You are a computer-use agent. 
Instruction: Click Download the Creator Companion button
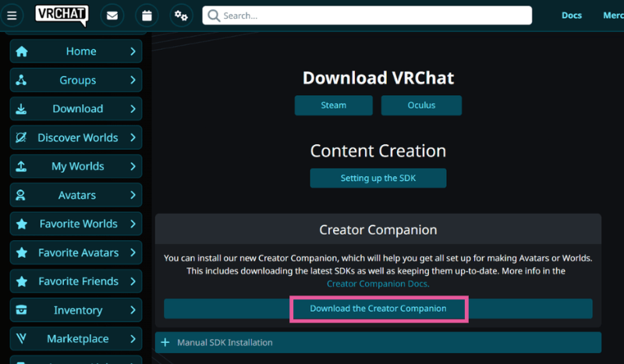pyautogui.click(x=378, y=309)
